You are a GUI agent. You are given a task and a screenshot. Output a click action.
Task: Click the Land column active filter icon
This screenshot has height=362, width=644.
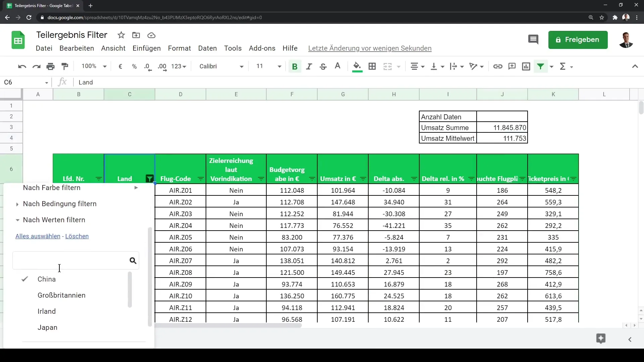tap(150, 179)
